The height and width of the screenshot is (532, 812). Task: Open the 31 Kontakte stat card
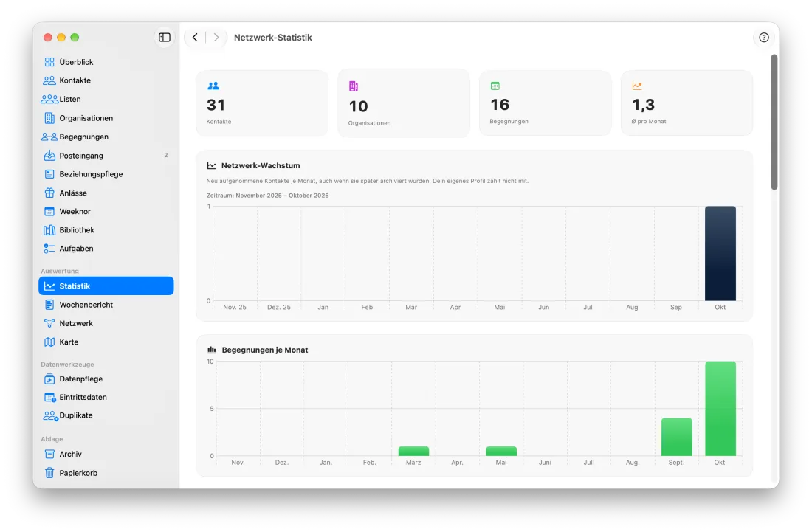click(x=262, y=103)
